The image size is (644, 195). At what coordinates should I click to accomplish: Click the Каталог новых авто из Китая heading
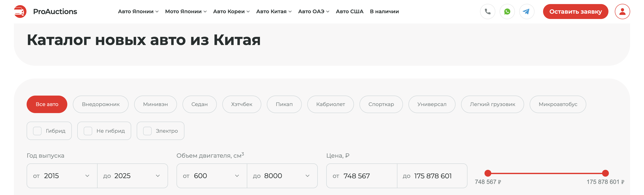[x=144, y=40]
